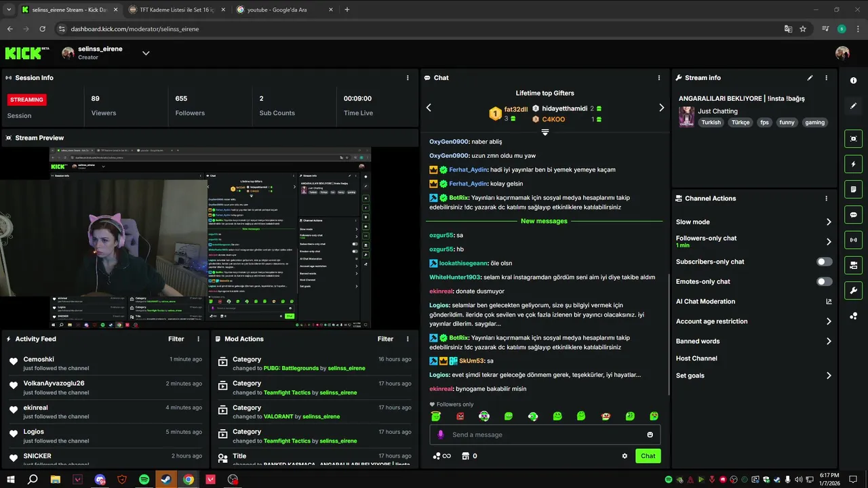This screenshot has width=868, height=488.
Task: Click the Turkish tag chip
Action: click(x=711, y=123)
